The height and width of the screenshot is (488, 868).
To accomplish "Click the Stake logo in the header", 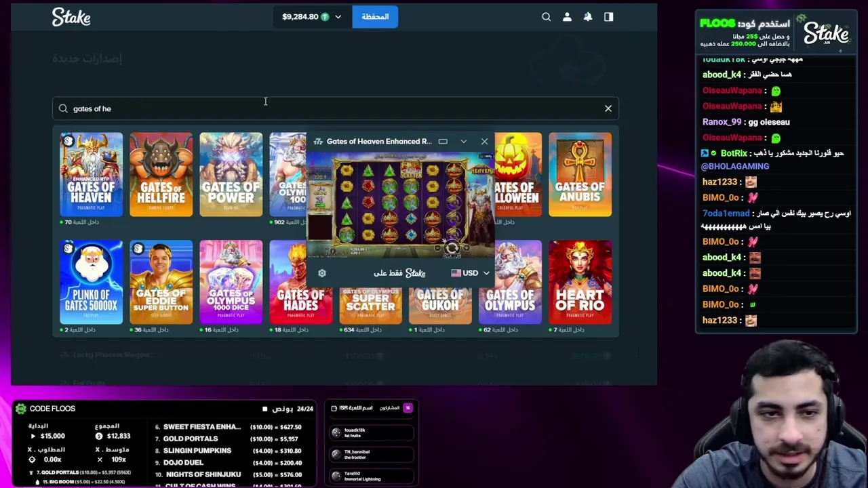I will tap(71, 17).
